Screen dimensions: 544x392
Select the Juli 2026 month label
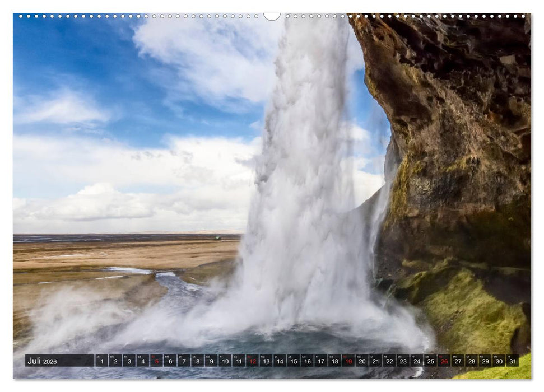36,361
